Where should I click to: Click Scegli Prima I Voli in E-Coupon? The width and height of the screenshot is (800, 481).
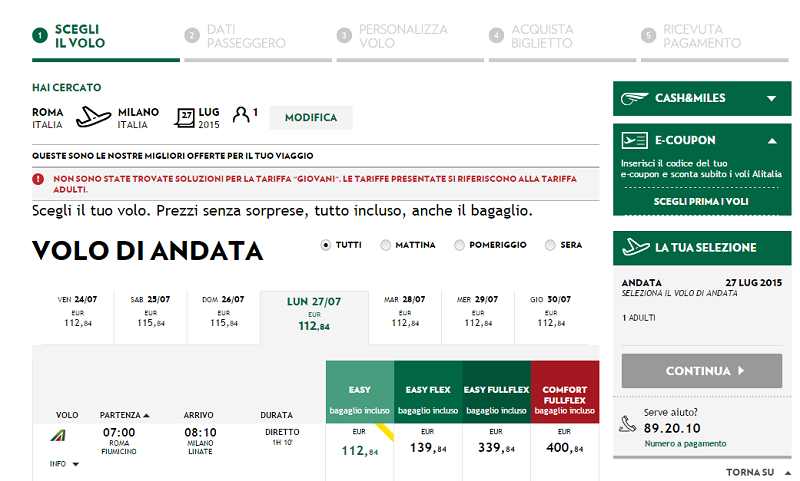(701, 201)
